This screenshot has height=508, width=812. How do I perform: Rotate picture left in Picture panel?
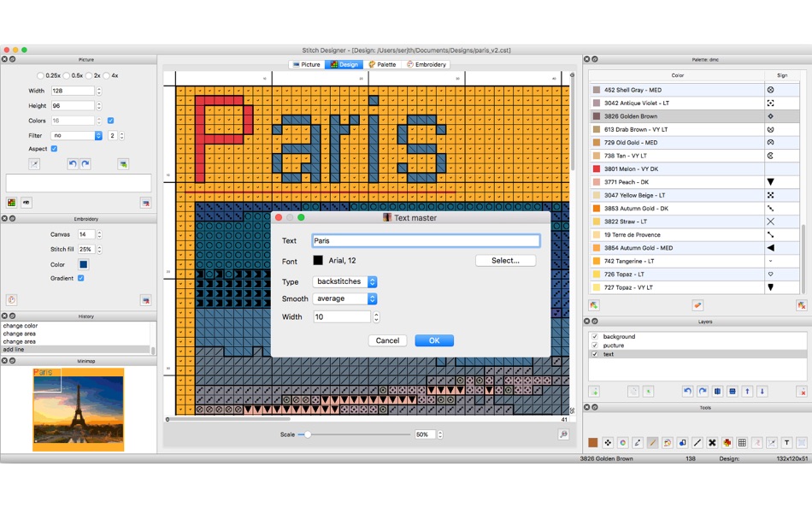tap(73, 164)
